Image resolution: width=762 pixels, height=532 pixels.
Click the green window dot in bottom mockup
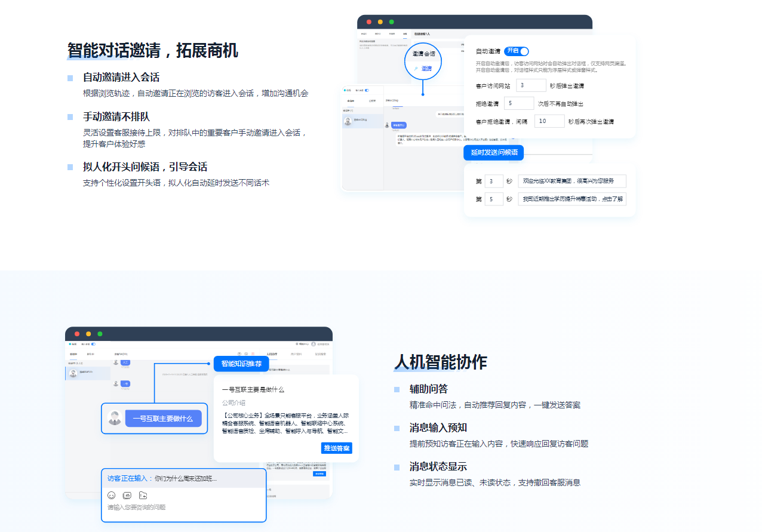pos(100,334)
